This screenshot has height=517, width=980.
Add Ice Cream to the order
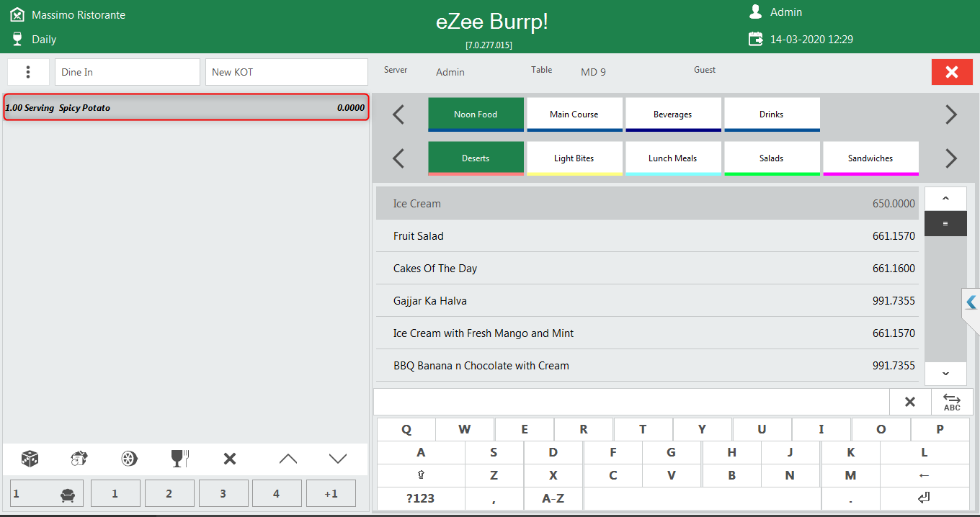(647, 204)
